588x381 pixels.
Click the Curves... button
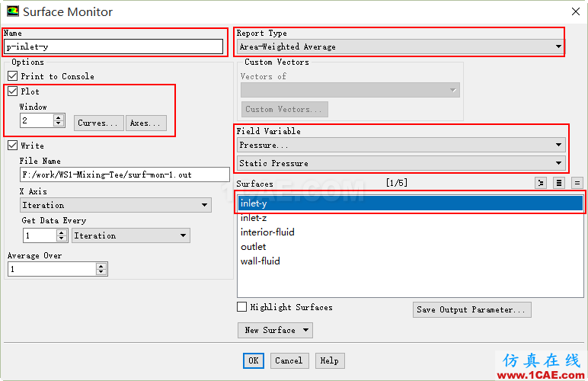point(98,123)
